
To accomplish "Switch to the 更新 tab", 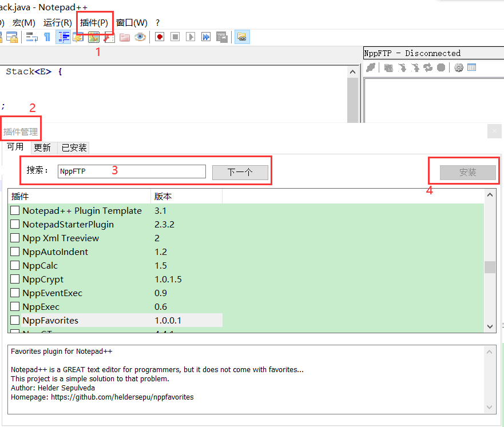I will pyautogui.click(x=42, y=148).
